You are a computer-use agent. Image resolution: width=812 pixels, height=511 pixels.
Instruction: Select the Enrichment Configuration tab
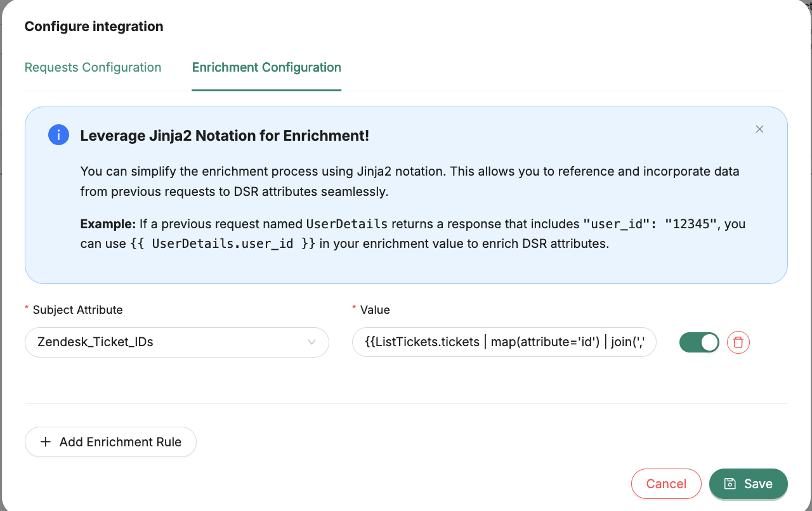[266, 67]
